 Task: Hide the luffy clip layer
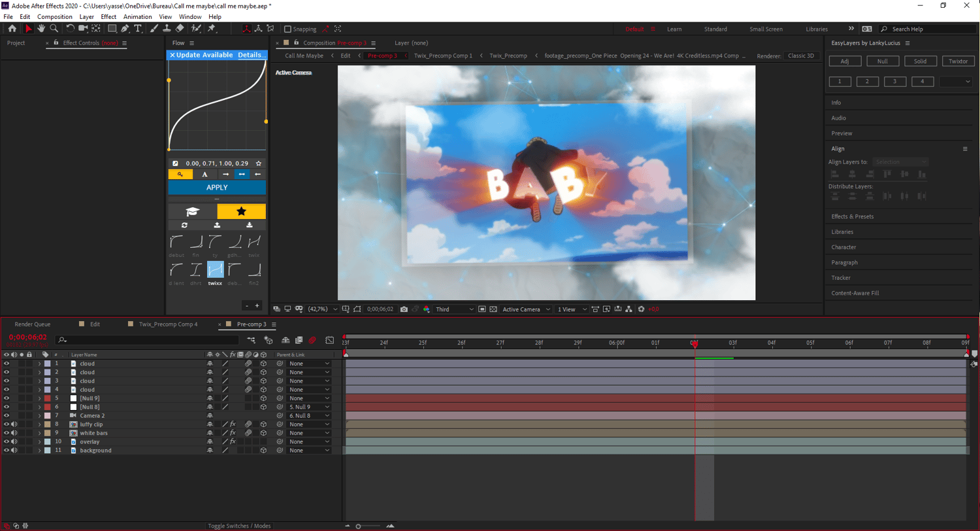pyautogui.click(x=7, y=424)
